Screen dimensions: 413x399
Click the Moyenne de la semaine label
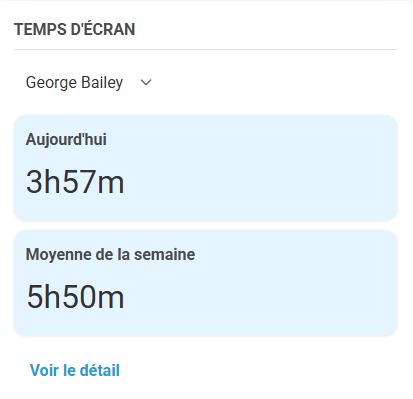[110, 255]
